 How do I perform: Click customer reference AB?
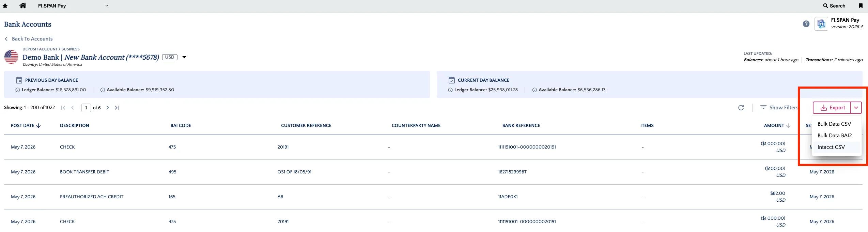[280, 197]
